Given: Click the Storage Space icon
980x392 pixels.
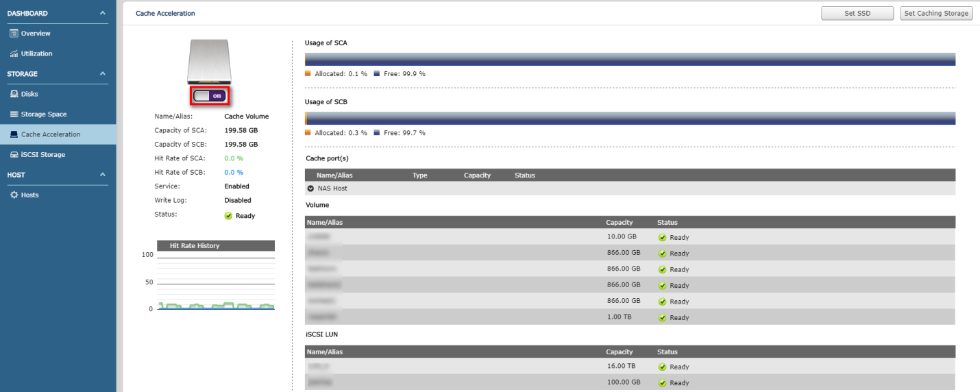Looking at the screenshot, I should [14, 114].
